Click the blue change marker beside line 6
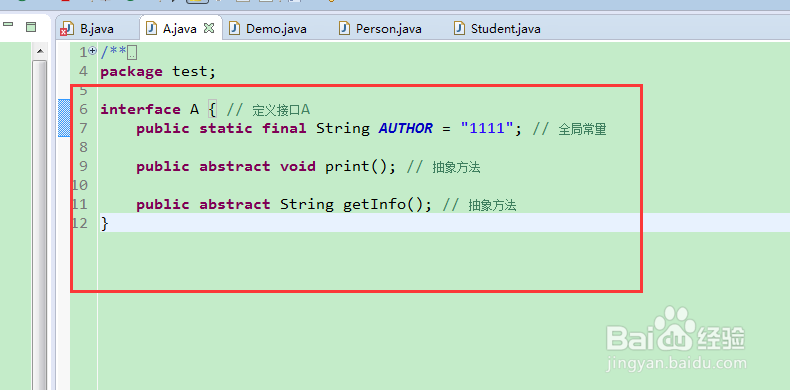Image resolution: width=790 pixels, height=390 pixels. pos(64,118)
